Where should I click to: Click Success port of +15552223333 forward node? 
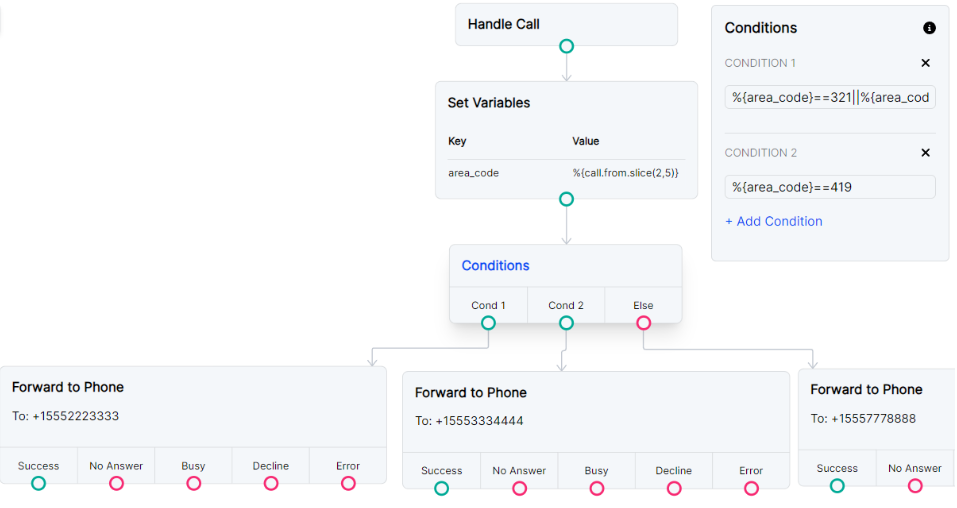38,483
